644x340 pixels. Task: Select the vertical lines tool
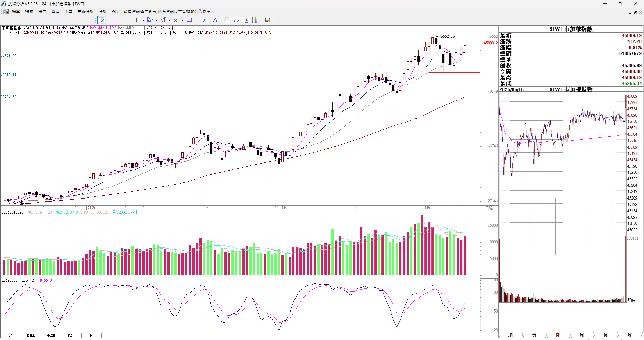(x=137, y=20)
